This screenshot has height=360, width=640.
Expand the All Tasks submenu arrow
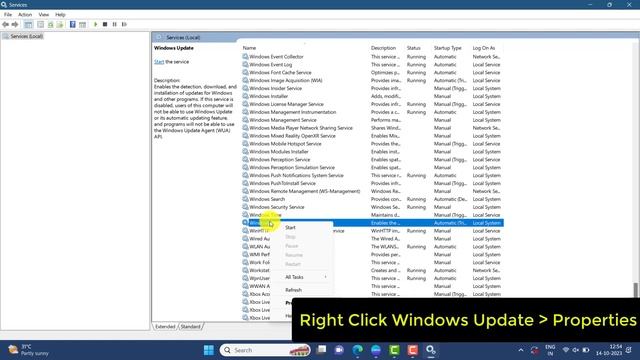[x=325, y=277]
